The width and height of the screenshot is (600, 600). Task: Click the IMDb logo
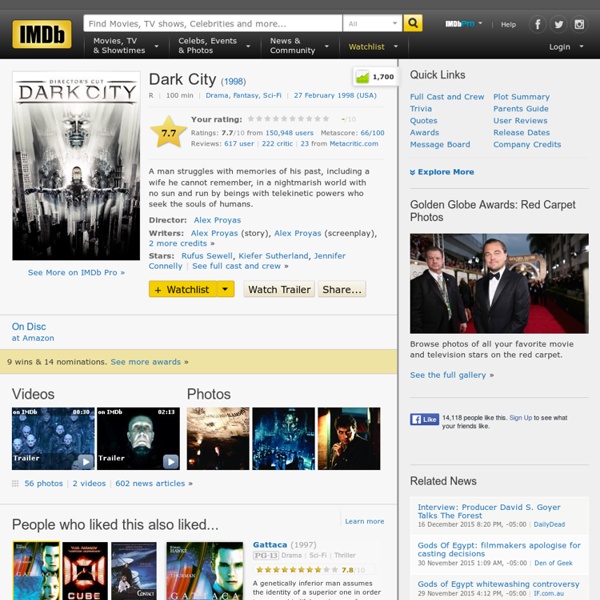[42, 34]
